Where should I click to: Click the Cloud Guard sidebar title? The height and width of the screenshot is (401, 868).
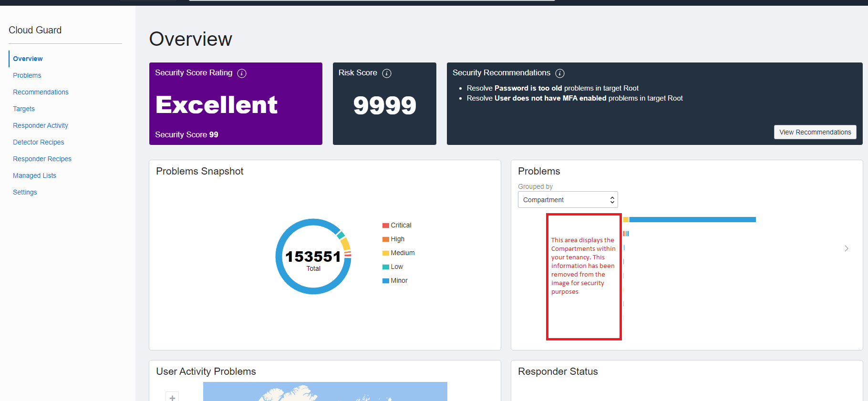point(35,30)
